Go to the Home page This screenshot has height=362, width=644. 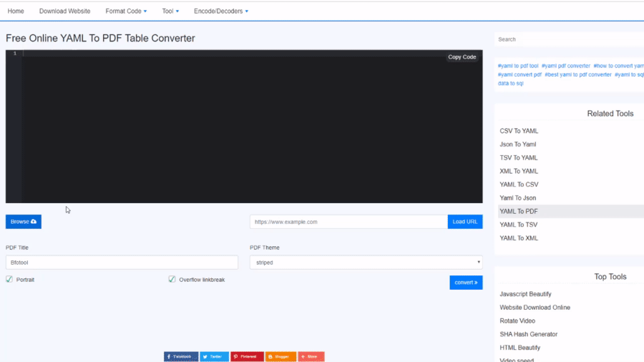click(x=16, y=11)
